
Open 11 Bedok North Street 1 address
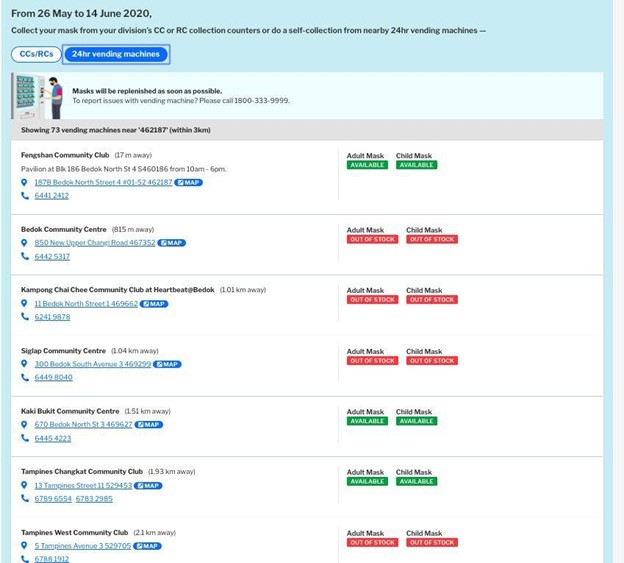click(86, 304)
